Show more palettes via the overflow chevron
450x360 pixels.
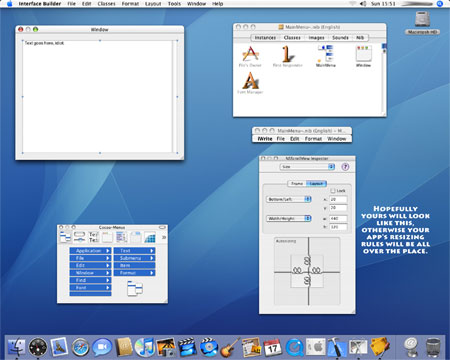click(164, 237)
